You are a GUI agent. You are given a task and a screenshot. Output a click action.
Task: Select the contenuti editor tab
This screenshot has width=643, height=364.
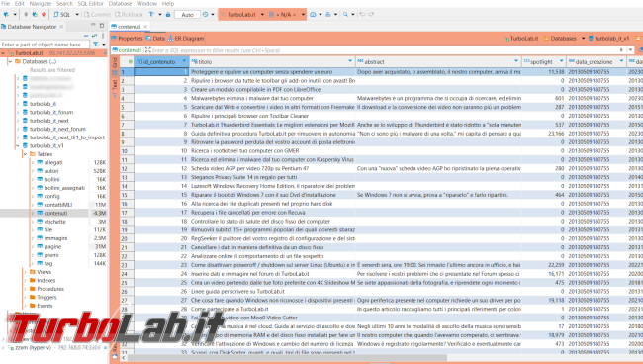point(129,27)
